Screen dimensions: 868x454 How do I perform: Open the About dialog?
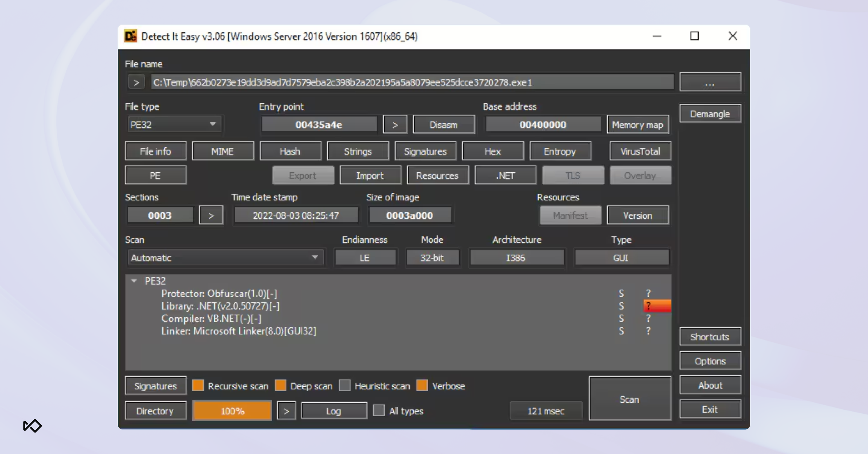pos(710,385)
